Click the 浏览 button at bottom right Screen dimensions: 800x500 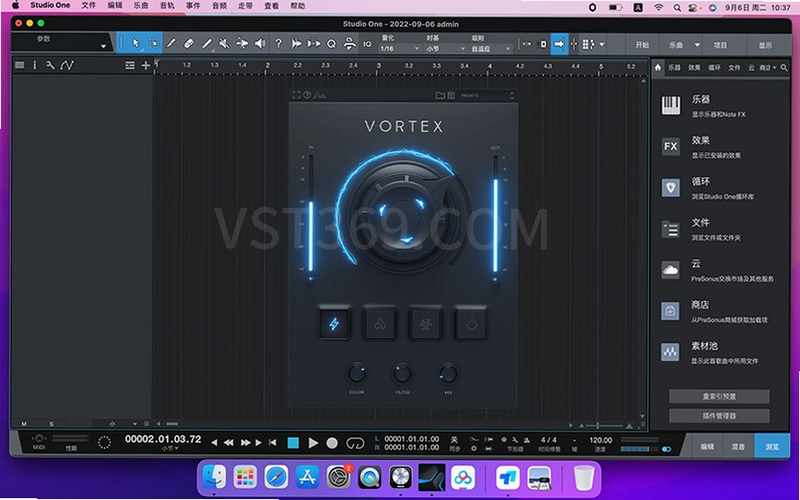(771, 446)
